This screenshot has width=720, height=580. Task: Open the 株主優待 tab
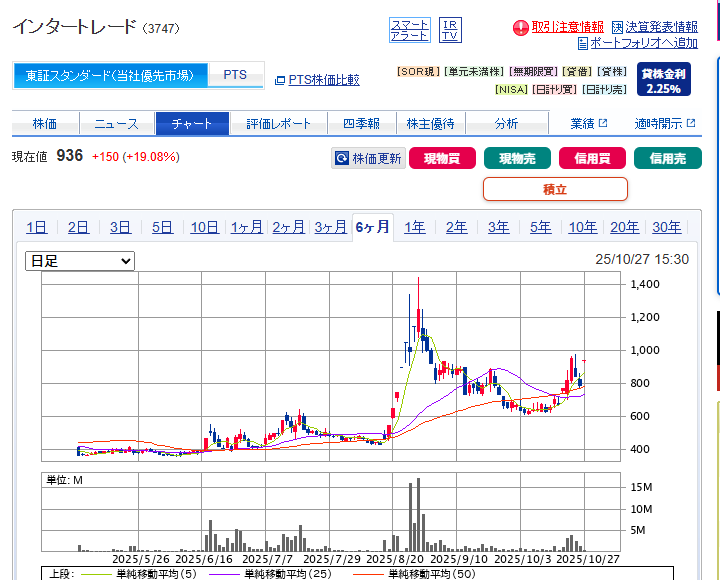coord(431,124)
